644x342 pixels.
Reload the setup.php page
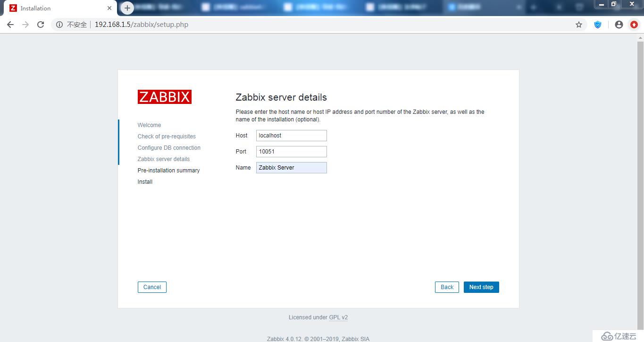point(41,25)
